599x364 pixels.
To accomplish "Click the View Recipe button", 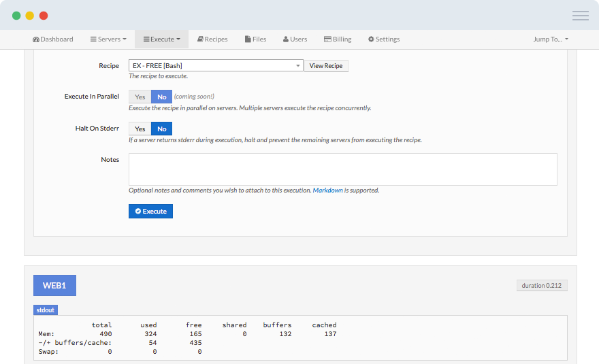I will (326, 66).
